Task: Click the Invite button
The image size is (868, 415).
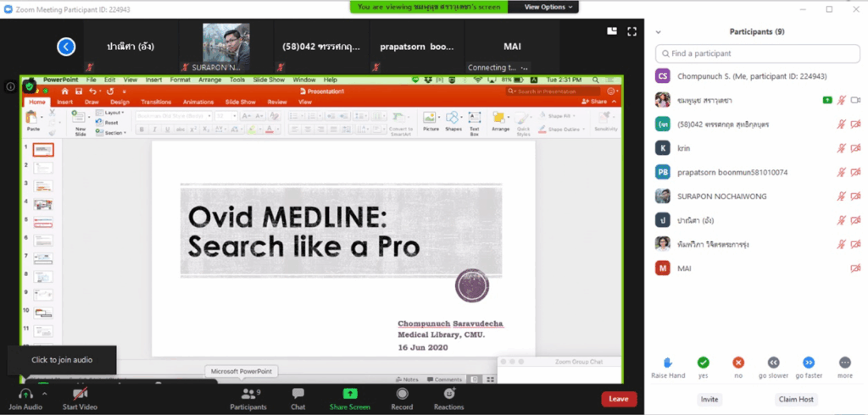Action: tap(709, 399)
